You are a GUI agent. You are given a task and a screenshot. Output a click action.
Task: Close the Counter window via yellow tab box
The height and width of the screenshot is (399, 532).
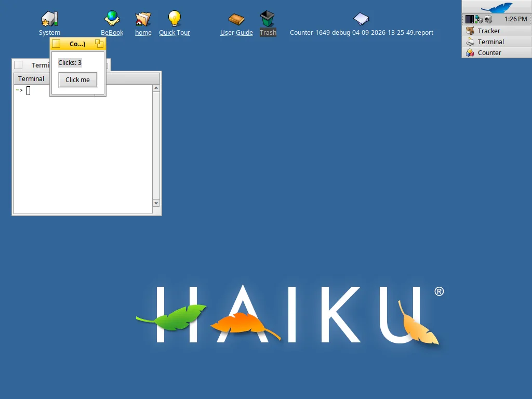(x=56, y=44)
